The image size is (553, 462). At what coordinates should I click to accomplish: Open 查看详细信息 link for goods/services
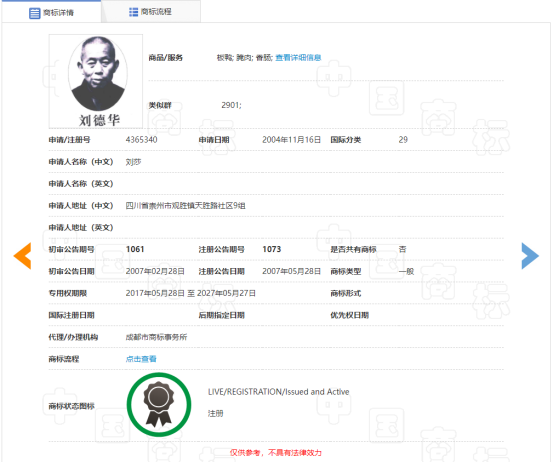pos(298,57)
